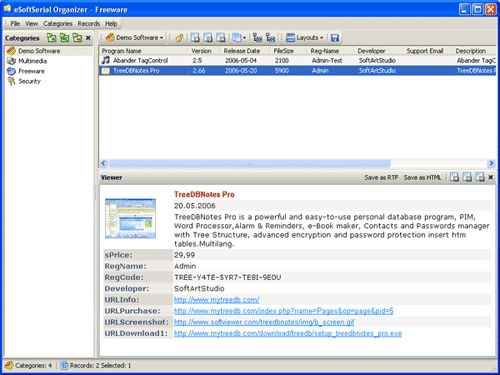
Task: Click the first tree structure icon in the toolbar
Action: click(258, 38)
